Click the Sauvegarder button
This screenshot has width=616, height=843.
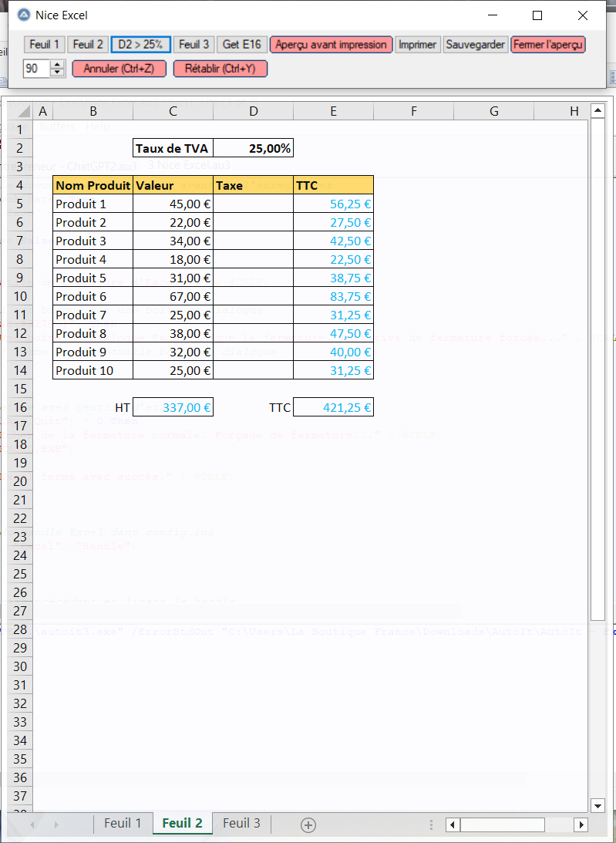(x=476, y=45)
